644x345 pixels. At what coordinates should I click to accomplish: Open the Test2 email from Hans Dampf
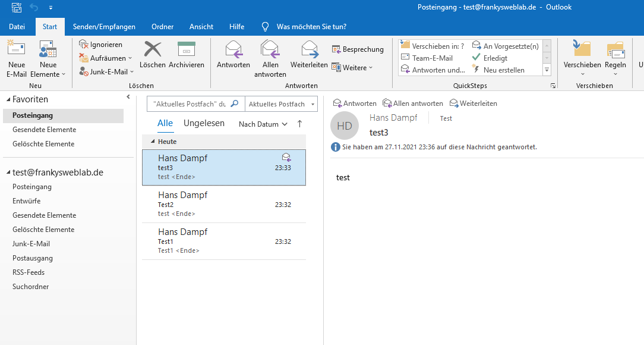(x=224, y=204)
